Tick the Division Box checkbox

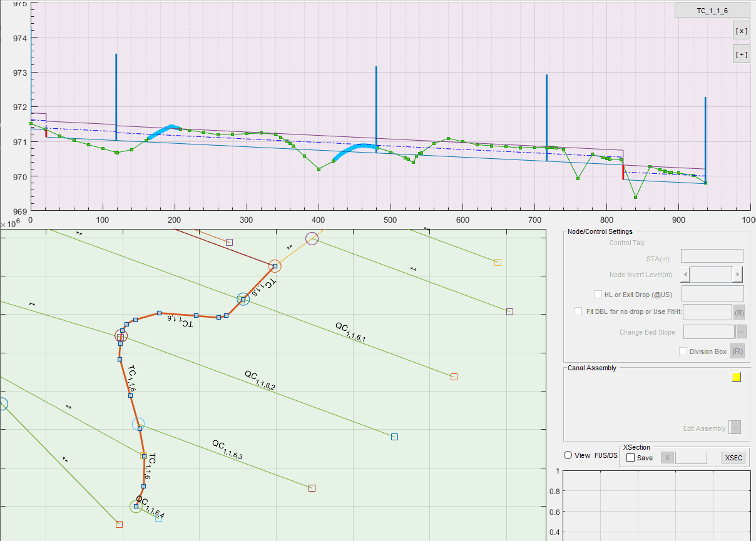(683, 351)
